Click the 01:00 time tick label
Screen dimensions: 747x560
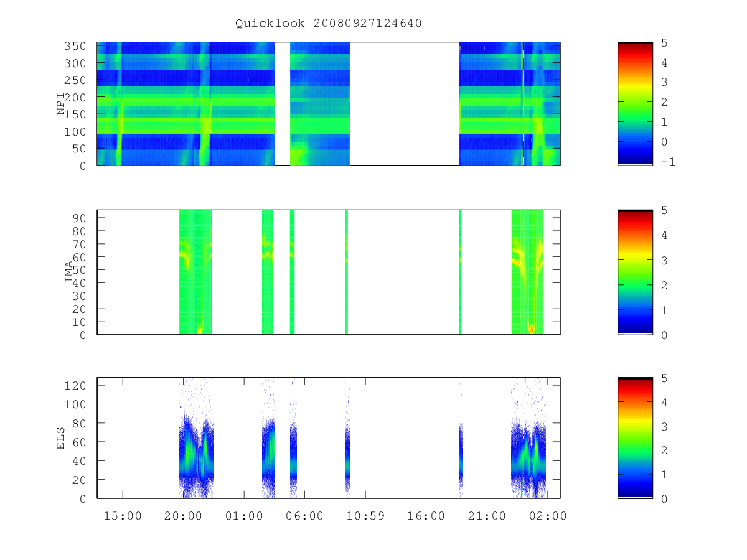click(x=244, y=516)
